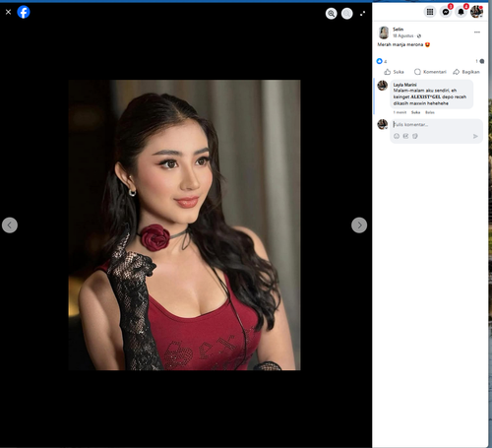Screen dimensions: 492x448
Task: Like the post with Suka
Action: [395, 72]
